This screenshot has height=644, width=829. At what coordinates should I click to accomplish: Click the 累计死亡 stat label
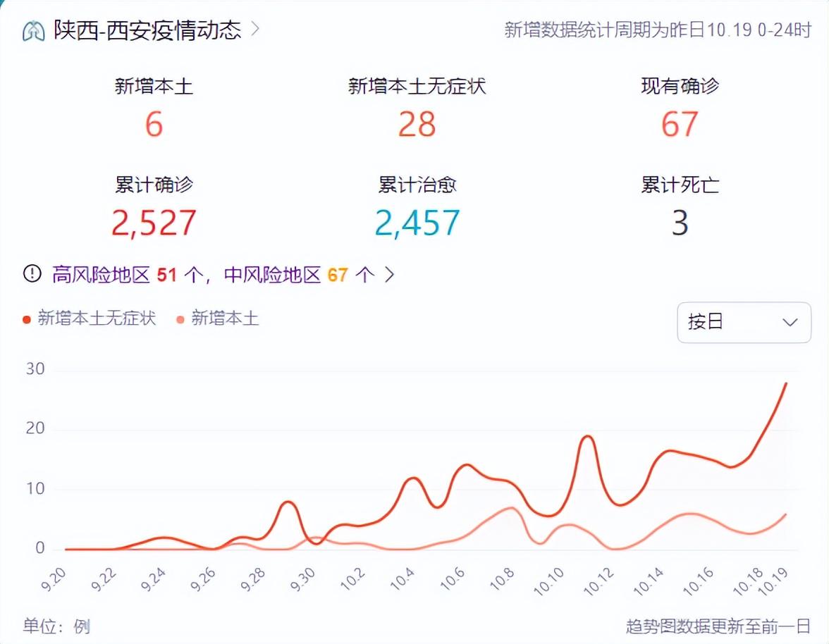pyautogui.click(x=680, y=185)
